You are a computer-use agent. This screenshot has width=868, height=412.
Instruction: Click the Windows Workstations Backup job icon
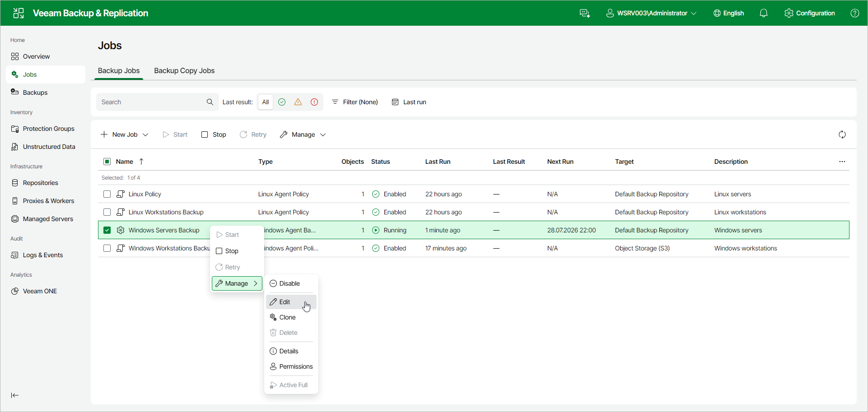pyautogui.click(x=121, y=248)
